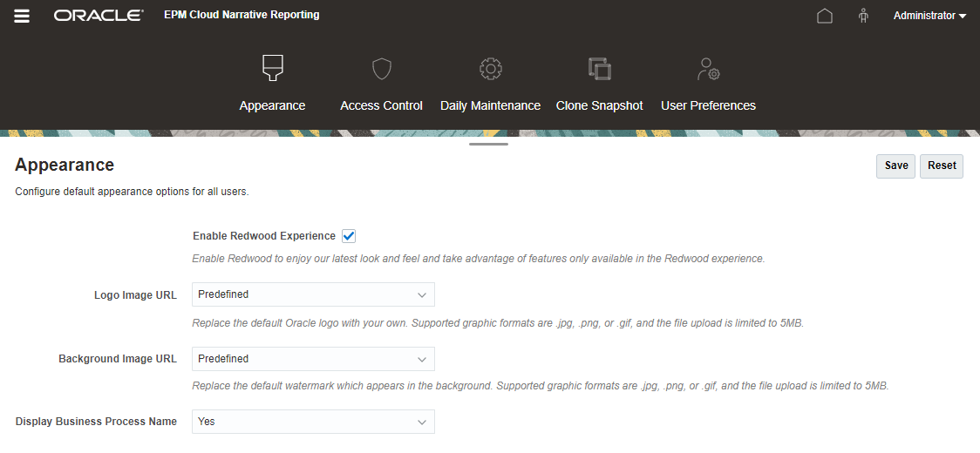Select the Daily Maintenance tab label
Screen dimensions: 980x453
(491, 105)
